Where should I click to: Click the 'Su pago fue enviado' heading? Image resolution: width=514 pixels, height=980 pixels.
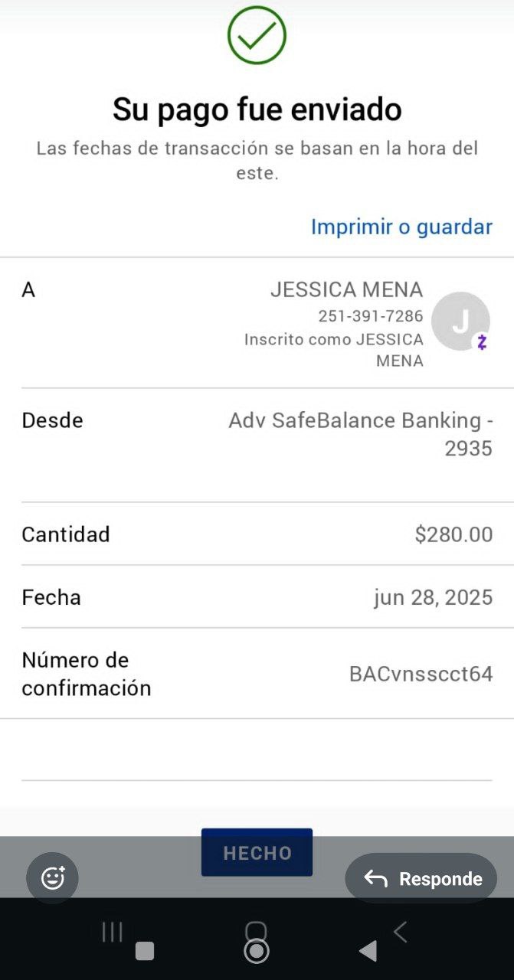257,109
